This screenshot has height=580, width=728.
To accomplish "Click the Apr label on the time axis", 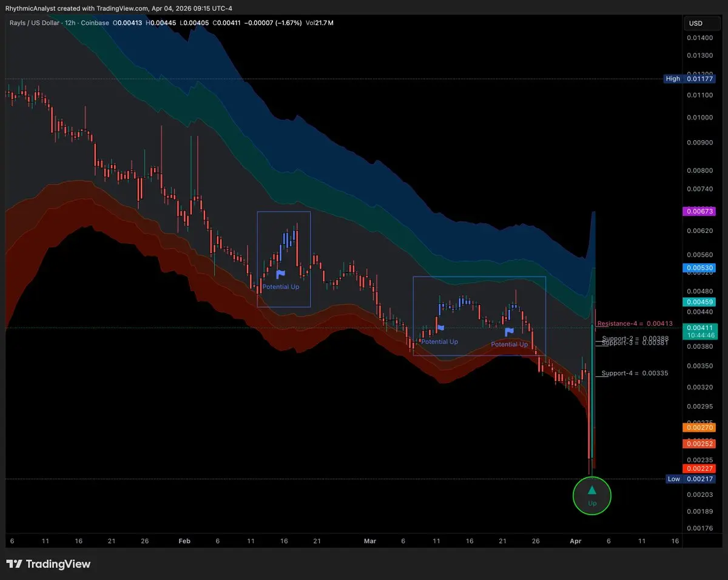I will (x=575, y=540).
